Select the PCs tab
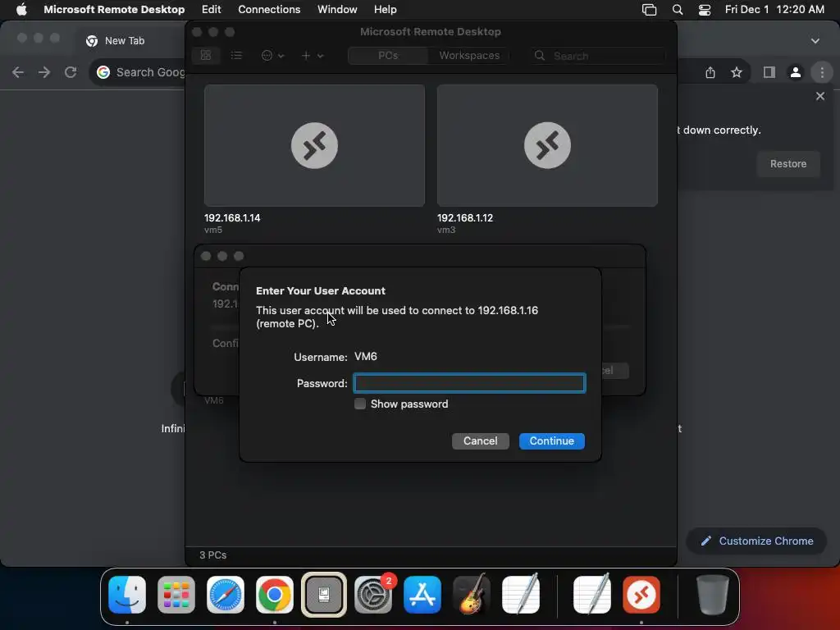The height and width of the screenshot is (630, 840). point(388,55)
